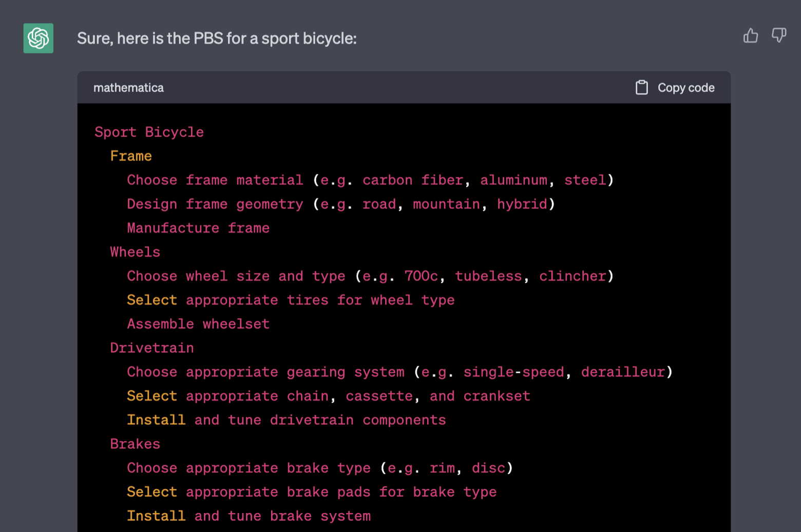The width and height of the screenshot is (801, 532).
Task: Click the clipboard icon next to Copy code
Action: [x=641, y=87]
